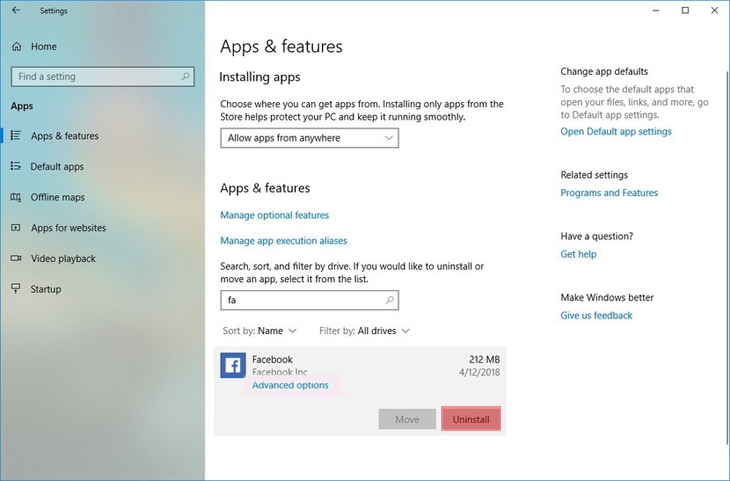Screen dimensions: 730x481
Task: Open Default app settings link
Action: (x=615, y=131)
